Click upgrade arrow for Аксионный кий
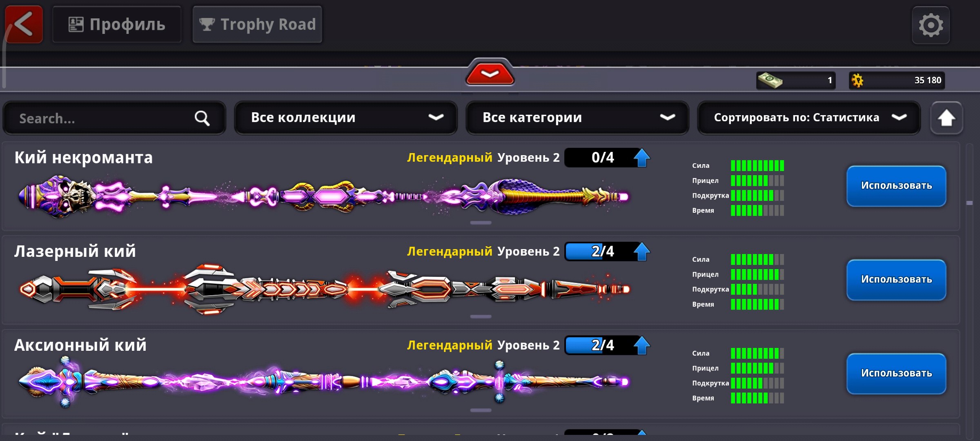 point(641,345)
